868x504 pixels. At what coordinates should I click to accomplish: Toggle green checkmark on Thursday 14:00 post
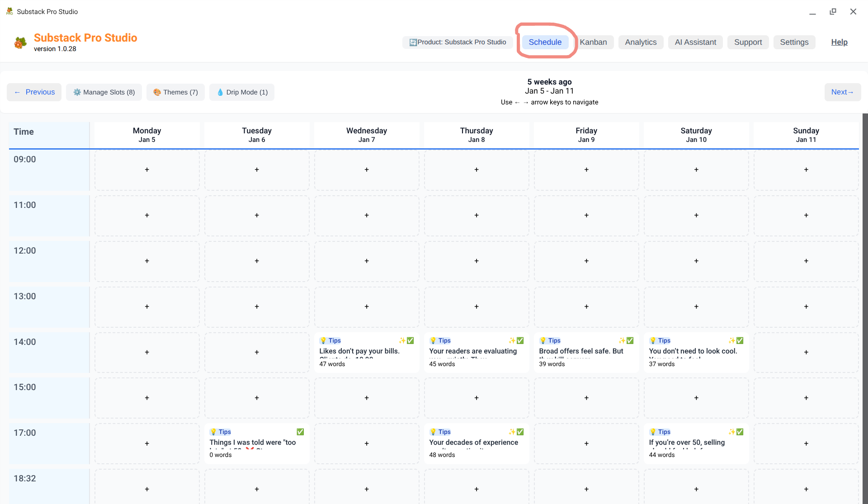point(520,340)
